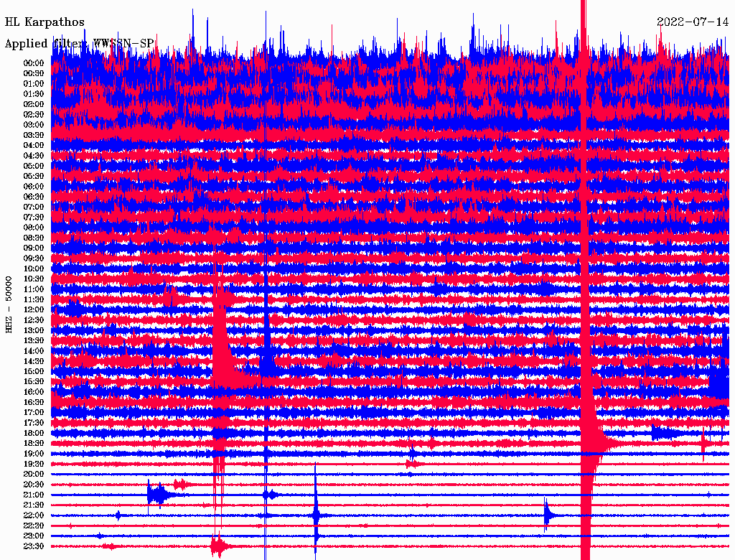
Task: Select the 03:30 time row label
Action: 34,135
